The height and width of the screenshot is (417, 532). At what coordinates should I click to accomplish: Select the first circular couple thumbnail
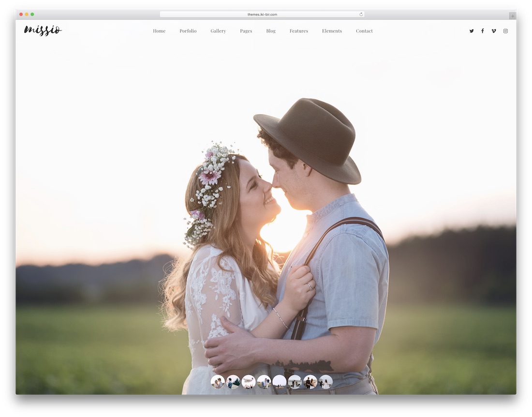click(x=217, y=382)
